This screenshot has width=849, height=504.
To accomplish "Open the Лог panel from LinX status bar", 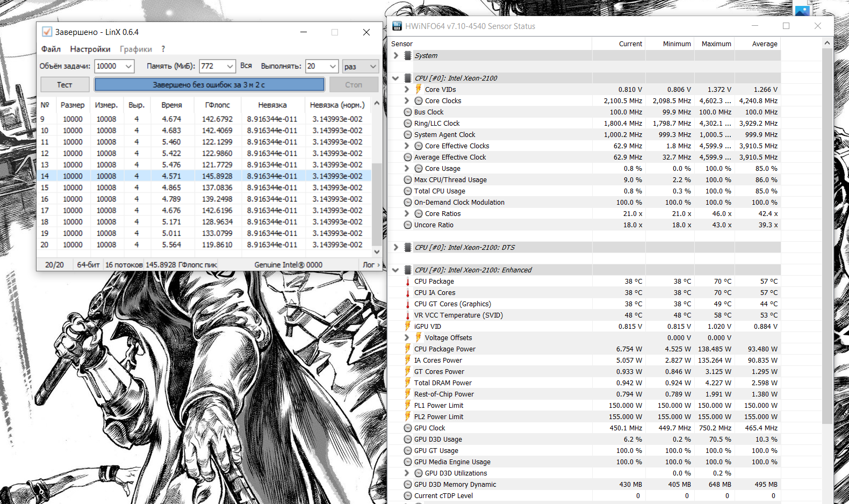I will [x=371, y=264].
